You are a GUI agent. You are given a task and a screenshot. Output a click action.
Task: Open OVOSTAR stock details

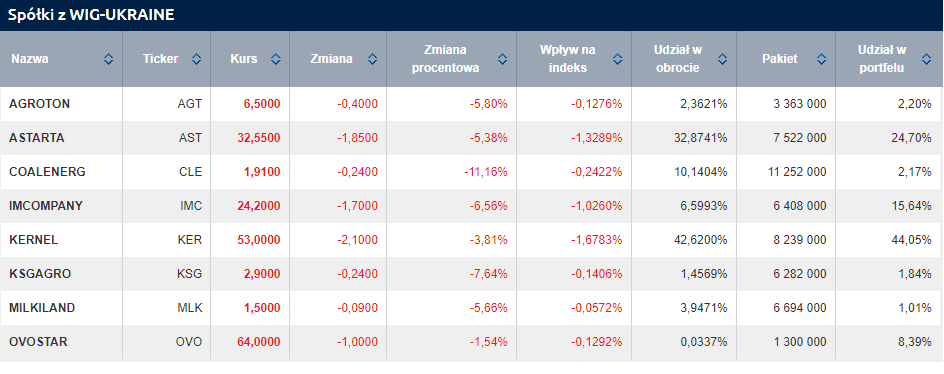39,342
